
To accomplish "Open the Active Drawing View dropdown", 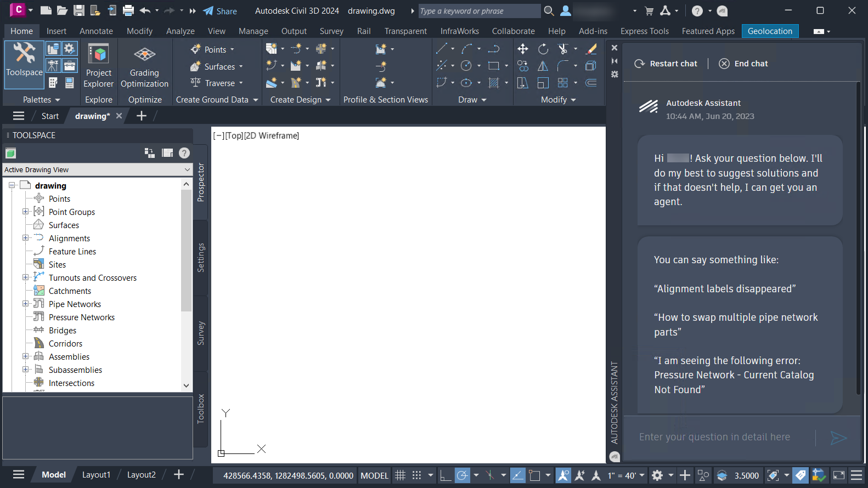I will click(98, 169).
